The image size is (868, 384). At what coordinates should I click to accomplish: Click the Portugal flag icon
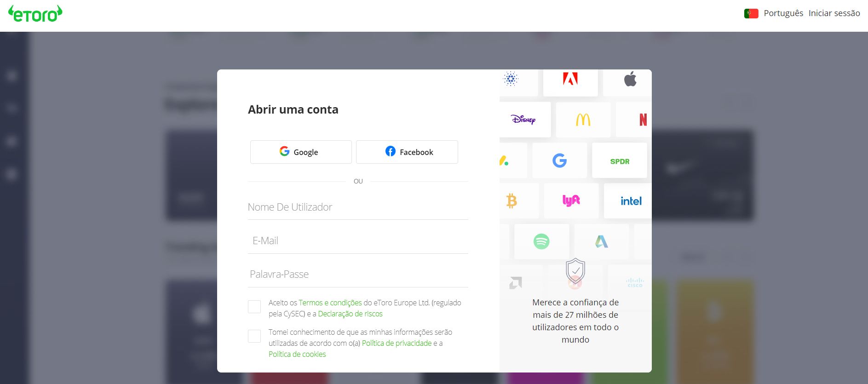pos(751,13)
